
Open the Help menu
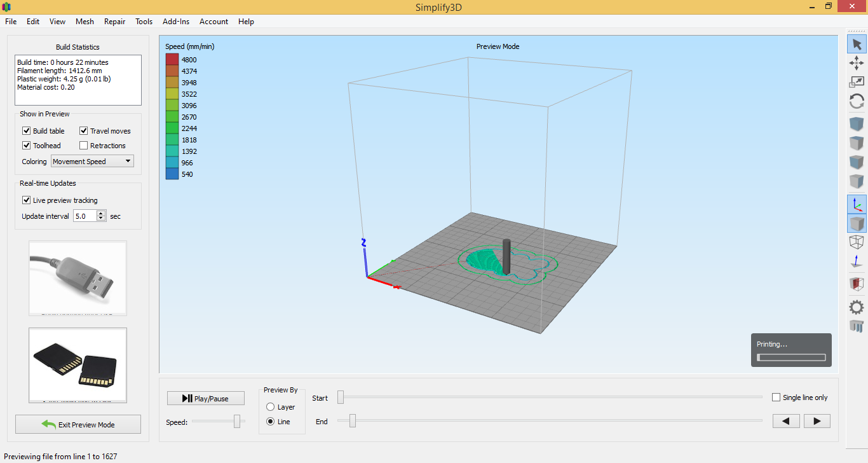tap(247, 22)
